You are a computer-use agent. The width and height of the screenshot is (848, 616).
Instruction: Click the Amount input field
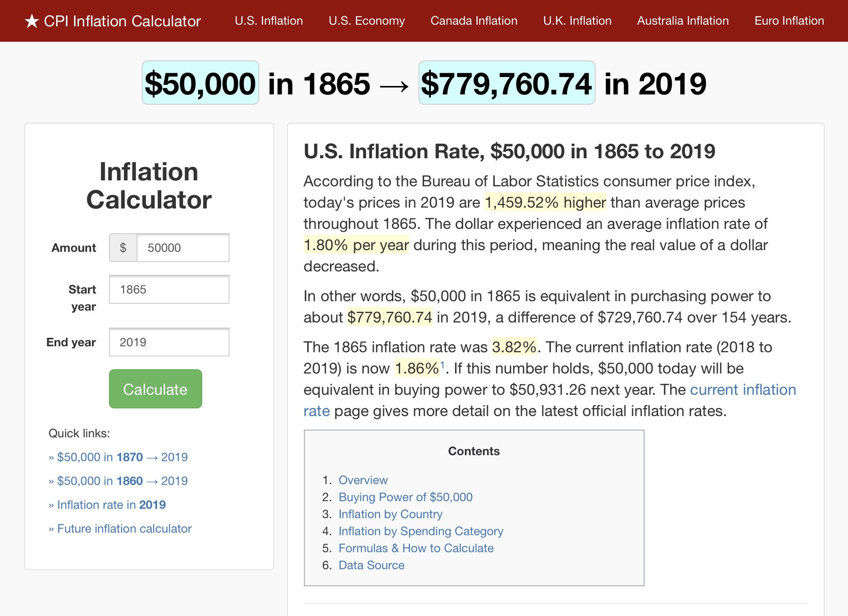183,248
